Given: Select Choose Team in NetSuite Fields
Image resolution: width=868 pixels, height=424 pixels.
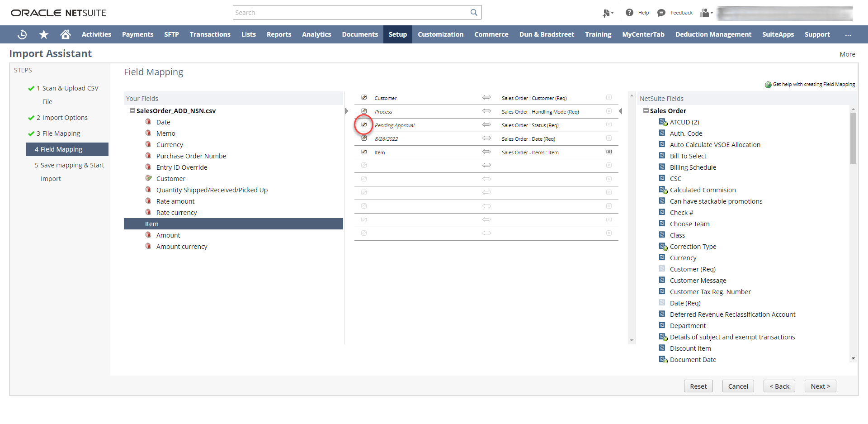Looking at the screenshot, I should pyautogui.click(x=689, y=224).
